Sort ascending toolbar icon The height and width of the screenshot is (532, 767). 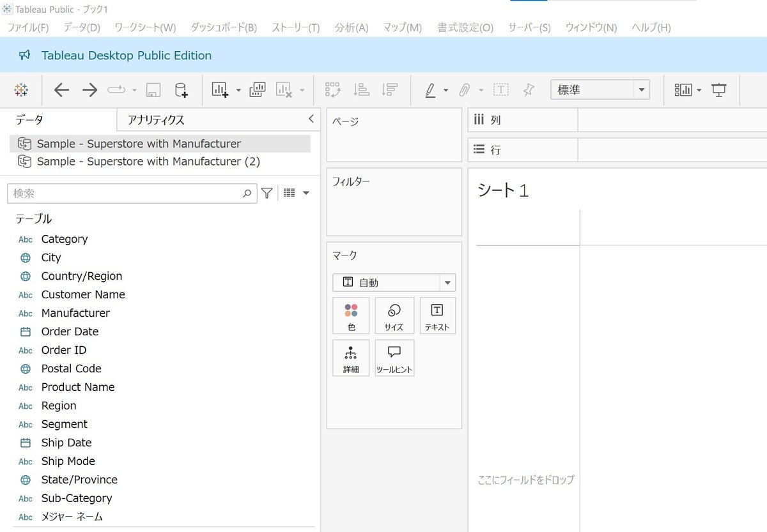tap(361, 90)
